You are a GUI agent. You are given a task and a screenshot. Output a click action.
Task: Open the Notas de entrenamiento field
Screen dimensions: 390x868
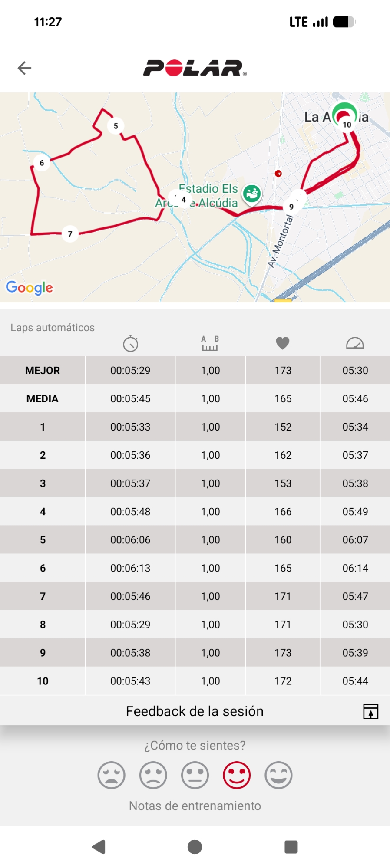pyautogui.click(x=195, y=806)
